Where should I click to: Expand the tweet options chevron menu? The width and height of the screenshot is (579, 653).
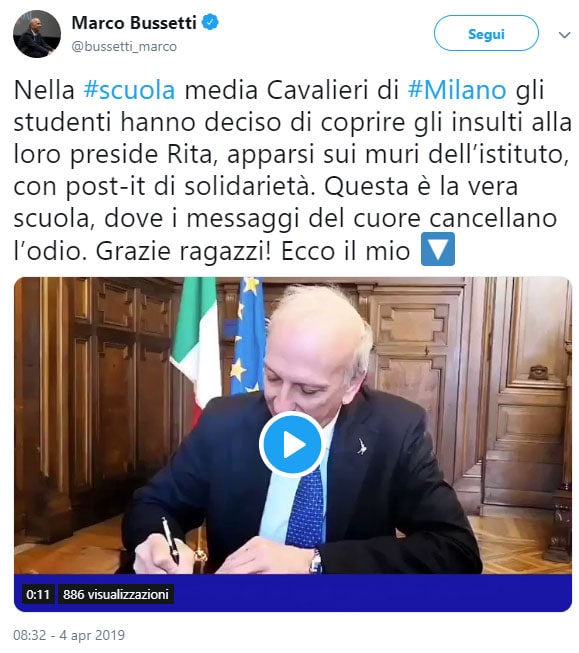pos(564,35)
